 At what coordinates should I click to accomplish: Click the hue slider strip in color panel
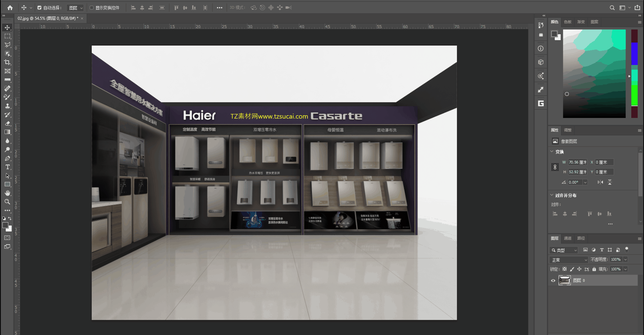point(634,74)
